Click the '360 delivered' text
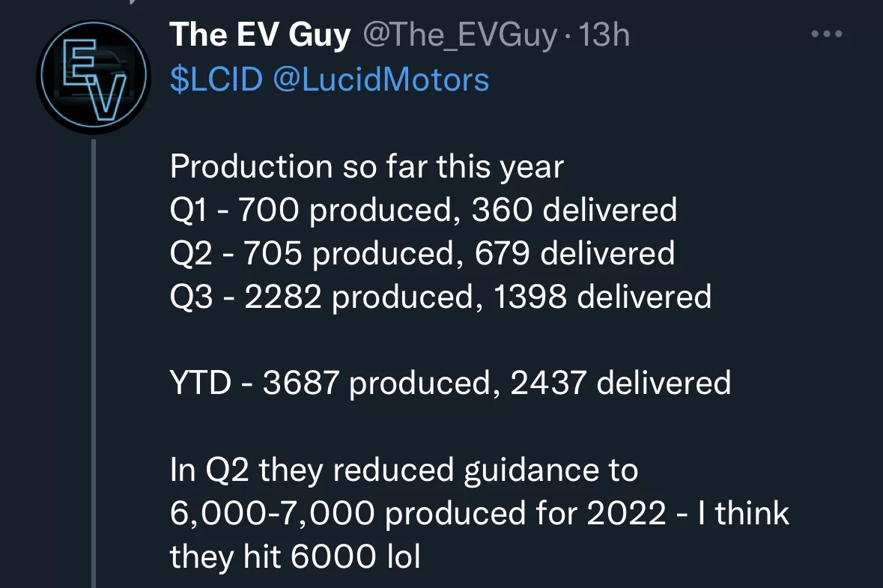 click(x=574, y=210)
